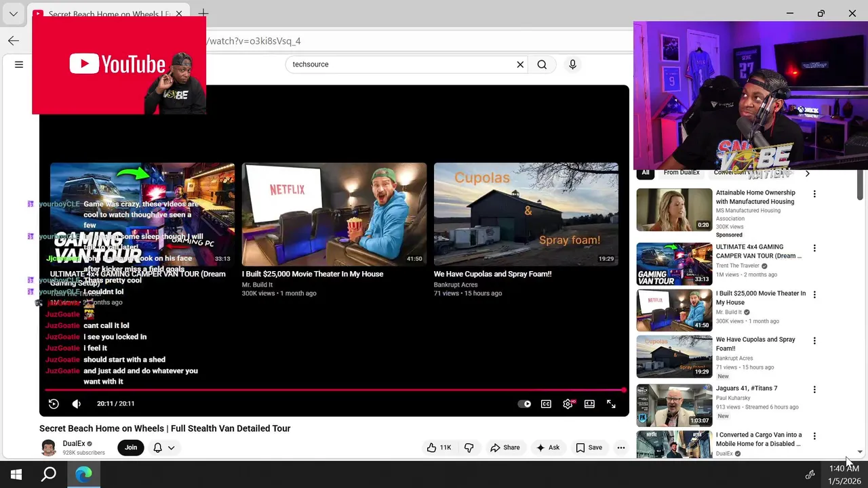The width and height of the screenshot is (868, 488).
Task: Close the Secret Beach Home browser tab
Action: pyautogui.click(x=179, y=14)
